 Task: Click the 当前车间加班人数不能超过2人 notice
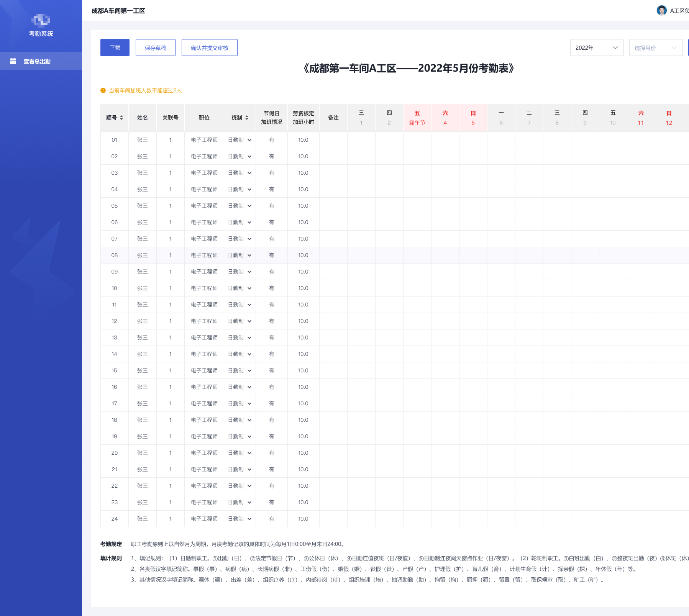[145, 90]
